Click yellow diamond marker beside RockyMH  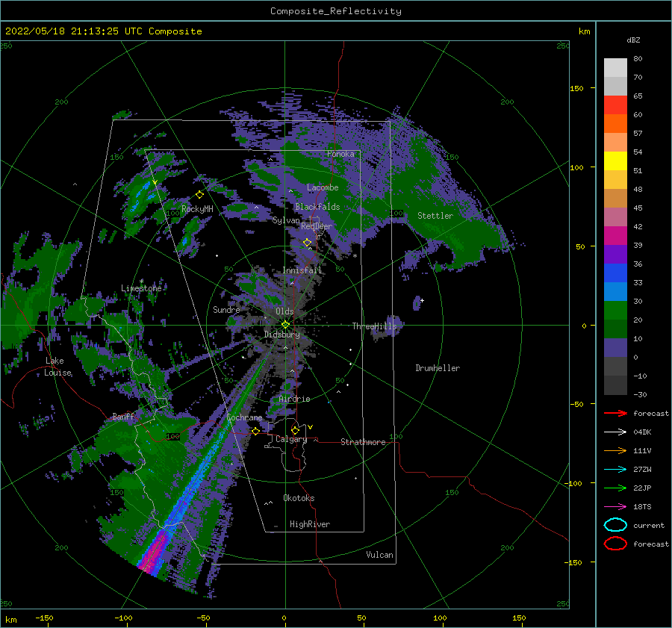click(199, 195)
